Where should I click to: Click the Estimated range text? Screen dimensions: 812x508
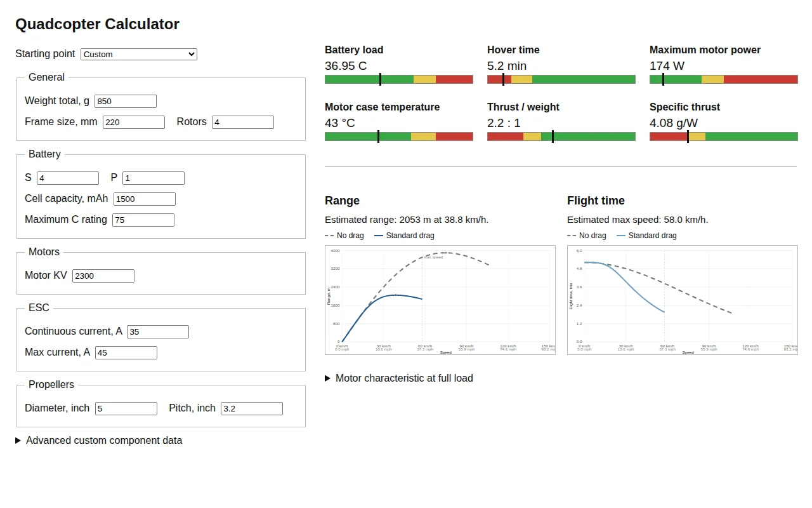[407, 220]
